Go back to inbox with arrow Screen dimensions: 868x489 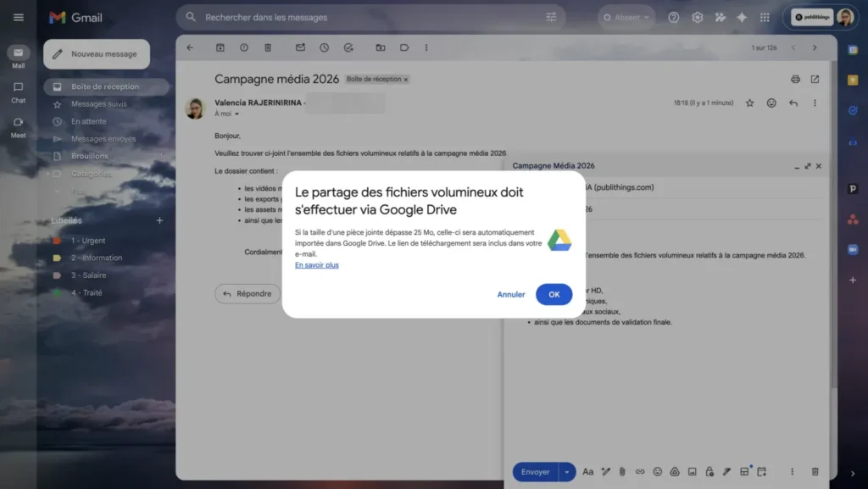(190, 47)
